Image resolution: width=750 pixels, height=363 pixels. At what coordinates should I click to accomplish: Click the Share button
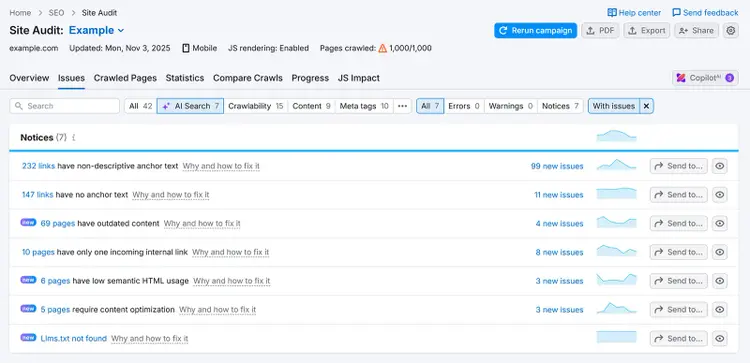click(x=696, y=31)
